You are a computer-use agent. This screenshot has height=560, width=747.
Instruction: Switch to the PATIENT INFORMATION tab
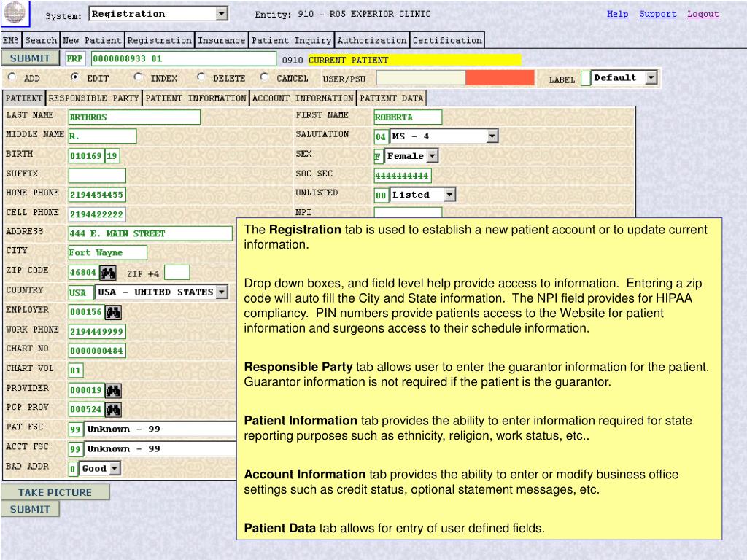[196, 98]
